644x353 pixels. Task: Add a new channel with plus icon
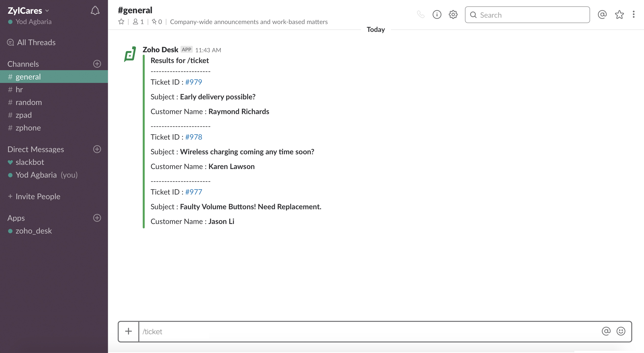tap(97, 64)
